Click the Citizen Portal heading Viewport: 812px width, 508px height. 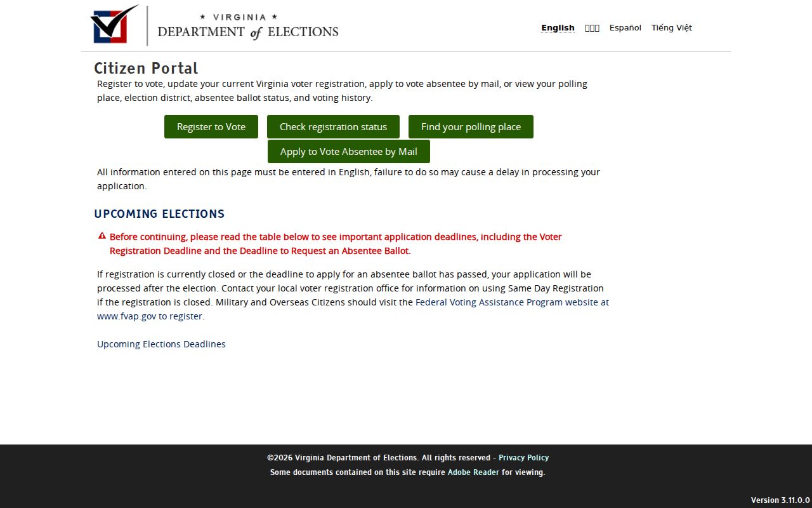coord(146,68)
